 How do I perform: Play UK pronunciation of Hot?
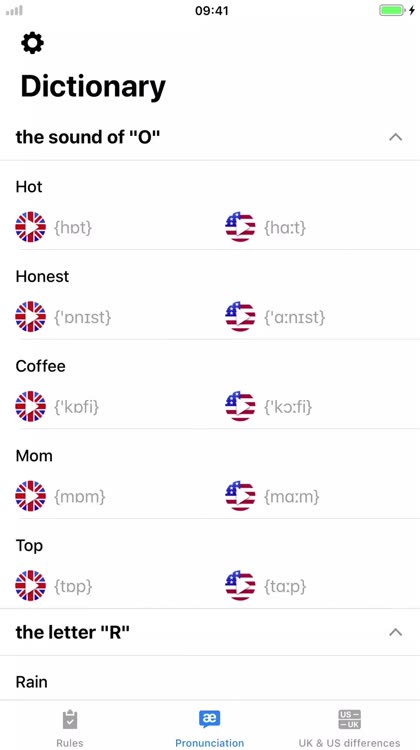[31, 227]
